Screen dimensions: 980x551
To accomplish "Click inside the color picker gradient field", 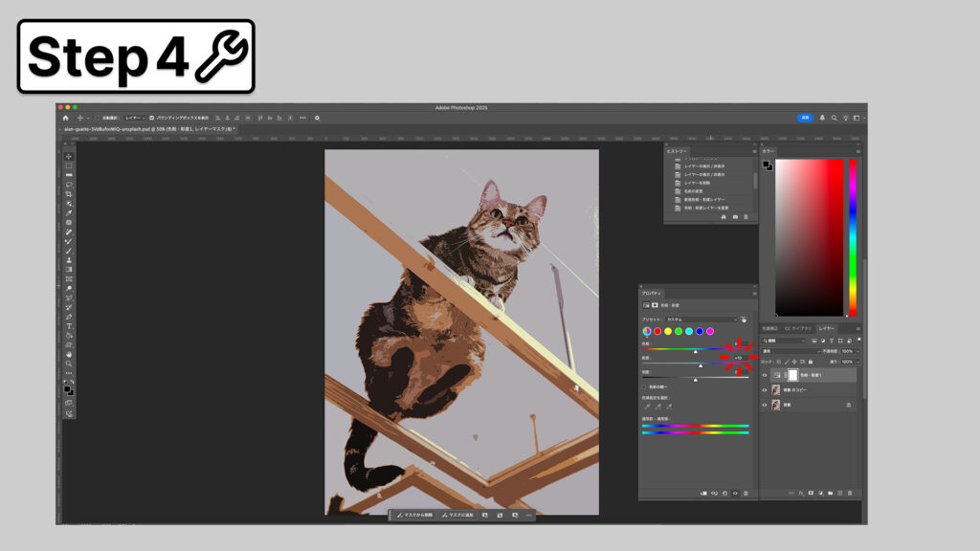I will click(x=810, y=237).
